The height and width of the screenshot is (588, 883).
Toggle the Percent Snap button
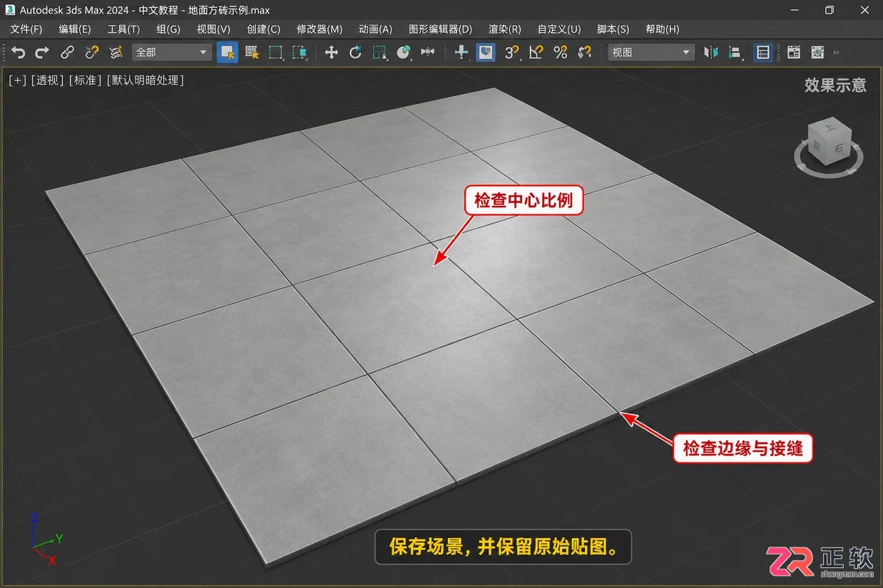pyautogui.click(x=560, y=52)
